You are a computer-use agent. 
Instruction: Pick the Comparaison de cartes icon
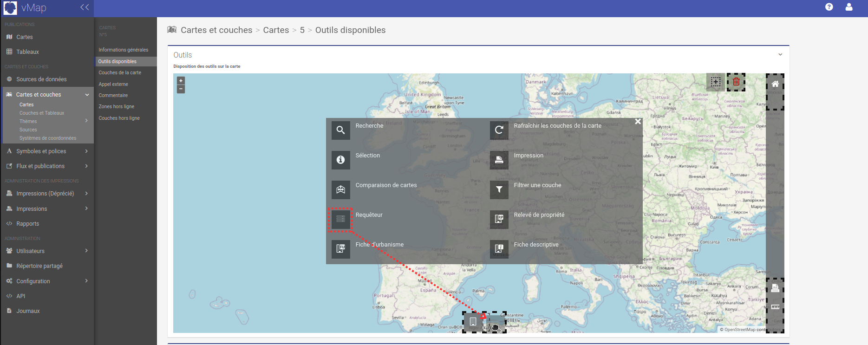[340, 189]
